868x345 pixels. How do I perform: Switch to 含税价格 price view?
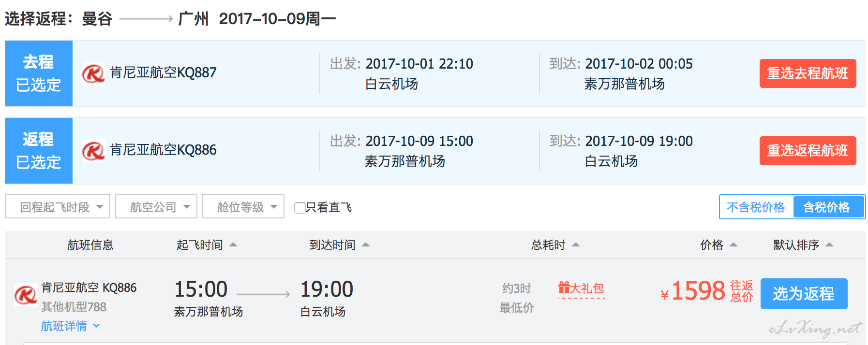click(x=826, y=207)
